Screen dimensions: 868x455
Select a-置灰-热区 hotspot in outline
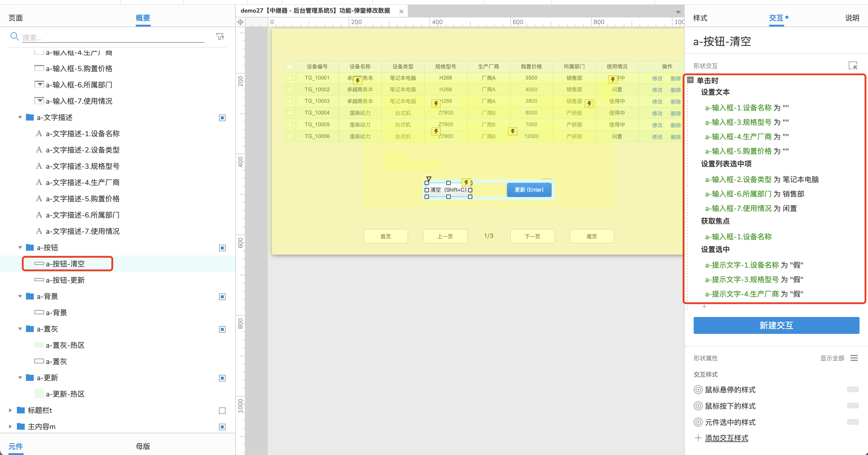pos(65,345)
